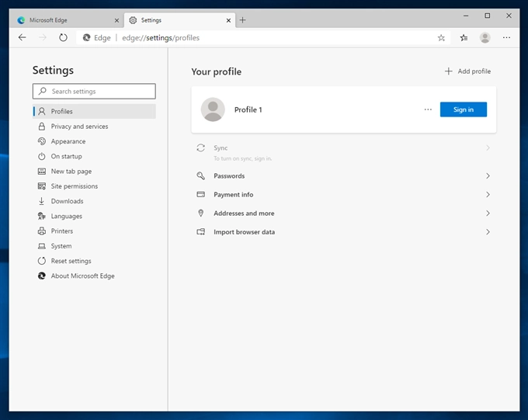Open Settings and more menu in toolbar
The height and width of the screenshot is (420, 528).
click(506, 38)
